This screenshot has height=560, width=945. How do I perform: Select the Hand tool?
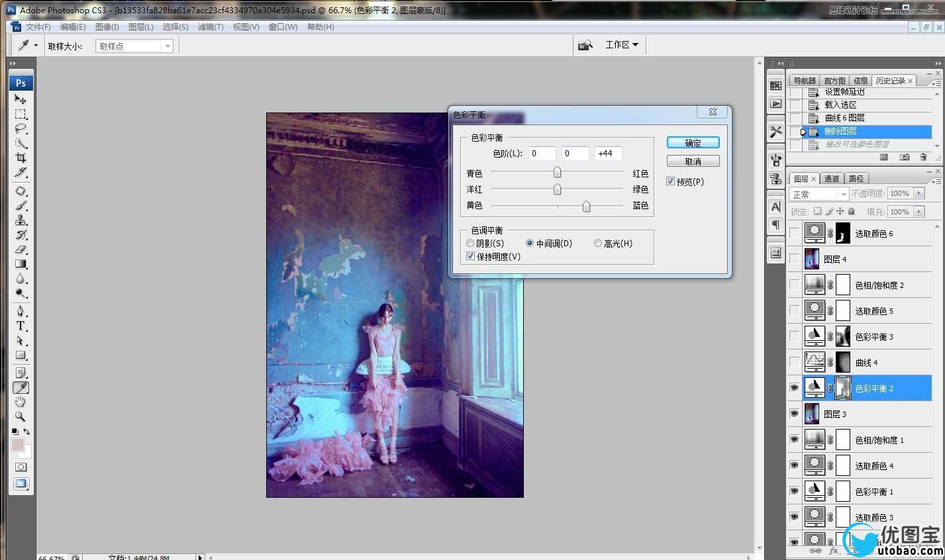click(x=21, y=402)
